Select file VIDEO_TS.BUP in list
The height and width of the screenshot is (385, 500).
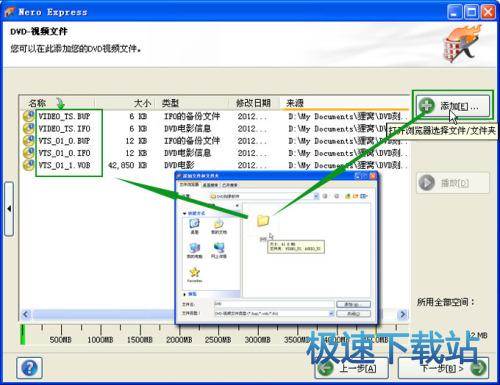coord(64,116)
